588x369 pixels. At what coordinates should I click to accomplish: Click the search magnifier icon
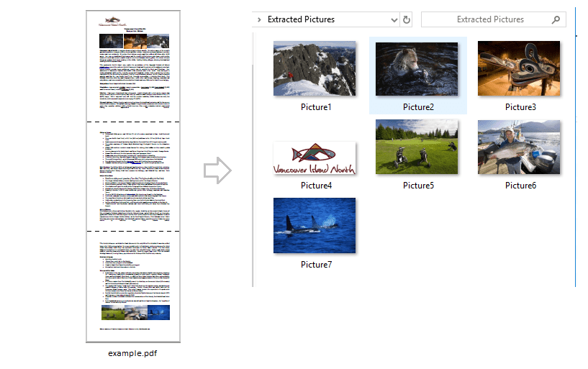[x=554, y=20]
